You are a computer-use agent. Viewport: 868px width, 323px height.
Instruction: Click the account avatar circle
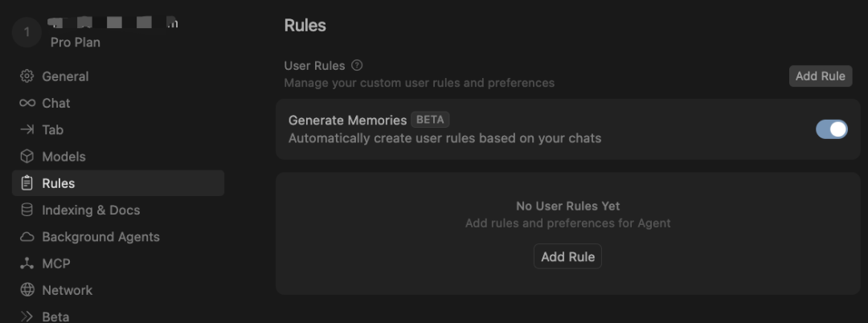[x=27, y=31]
